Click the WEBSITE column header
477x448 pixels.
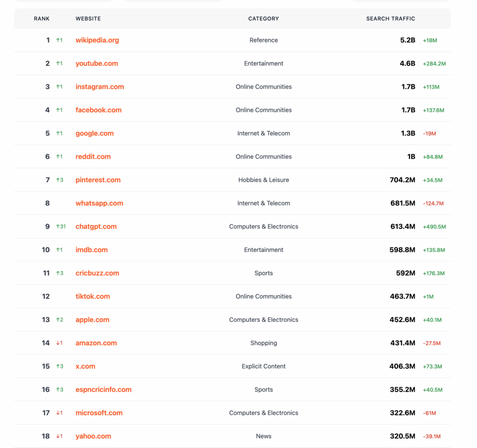click(88, 19)
